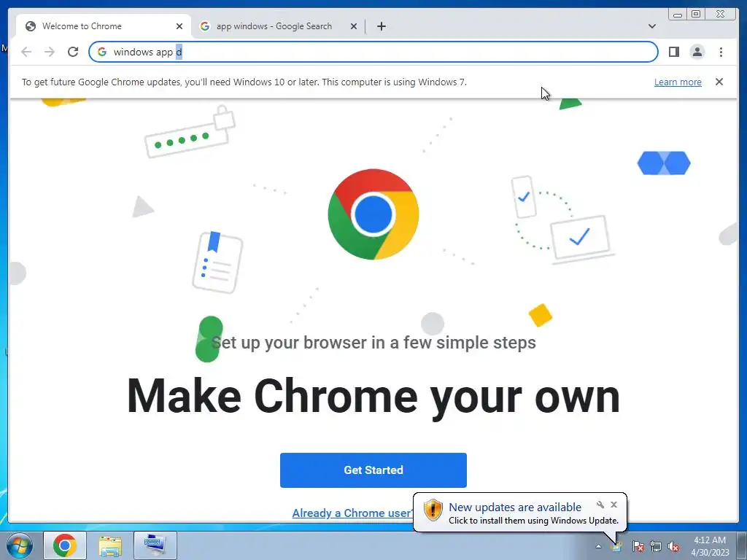
Task: Open Chrome three-dot menu
Action: point(721,52)
